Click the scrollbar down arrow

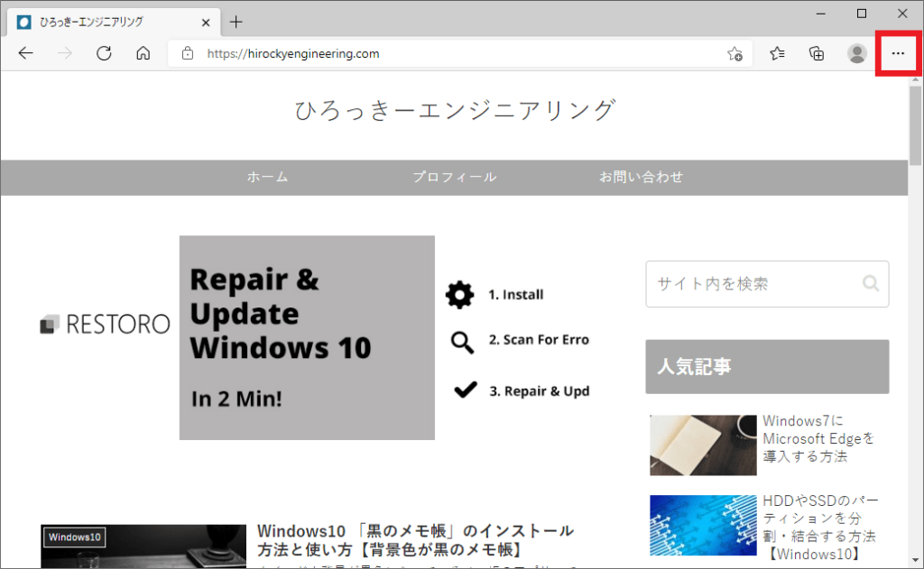(x=915, y=560)
